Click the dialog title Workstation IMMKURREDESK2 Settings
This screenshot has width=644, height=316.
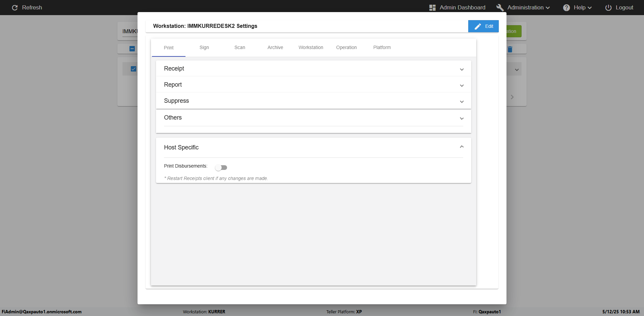point(205,26)
